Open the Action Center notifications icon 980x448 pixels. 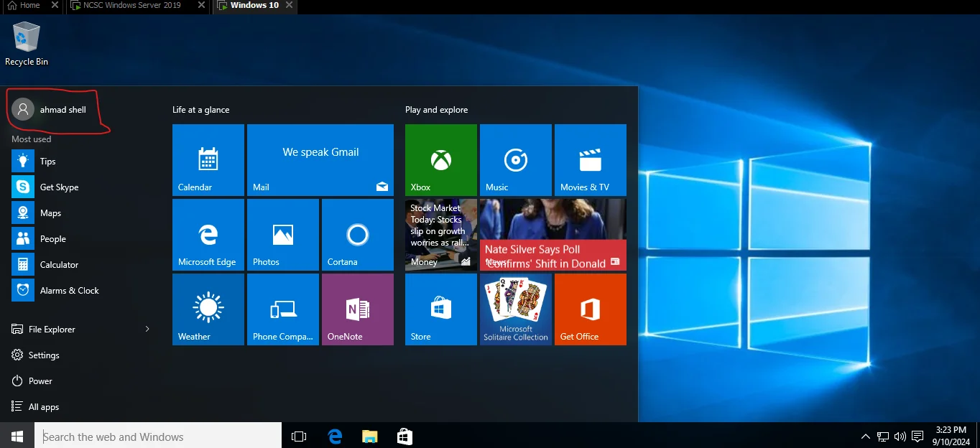click(x=917, y=436)
